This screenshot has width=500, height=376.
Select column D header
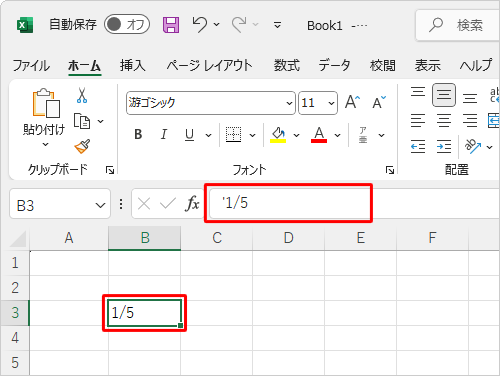click(x=288, y=238)
